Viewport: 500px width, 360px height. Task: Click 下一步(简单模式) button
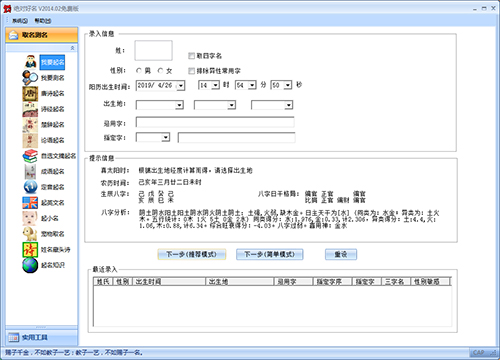coord(269,254)
